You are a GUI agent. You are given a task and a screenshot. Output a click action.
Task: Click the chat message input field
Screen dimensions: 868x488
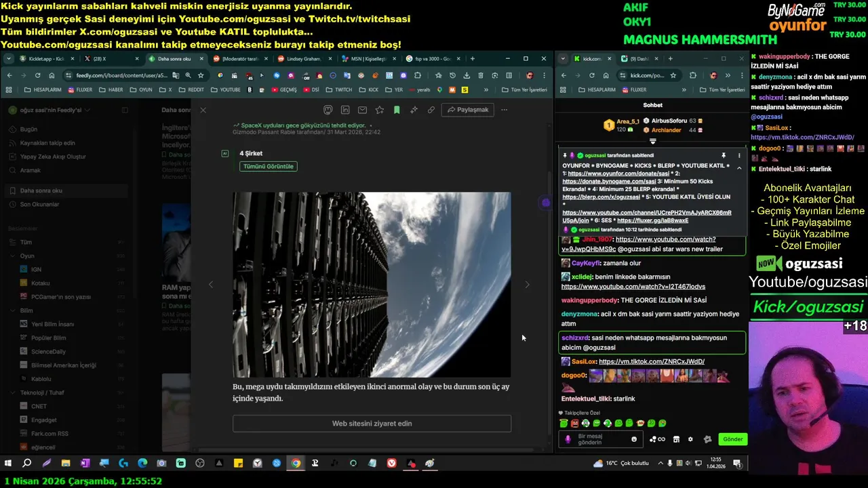point(600,439)
